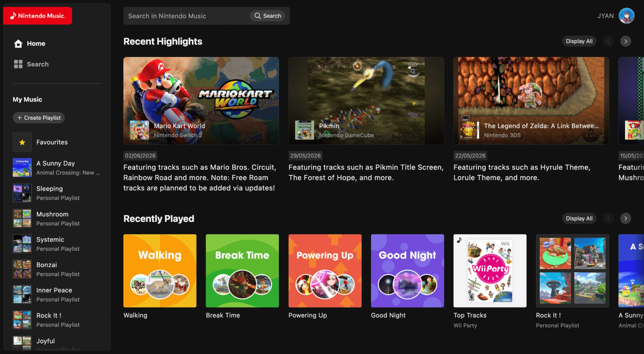Open the Good Night playlist tile
The height and width of the screenshot is (354, 644).
click(x=408, y=271)
